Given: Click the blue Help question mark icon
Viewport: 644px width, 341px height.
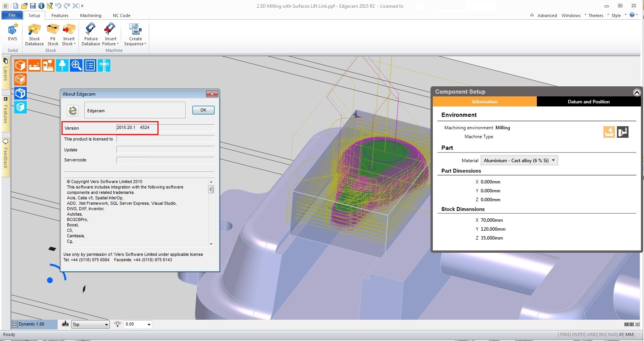Looking at the screenshot, I should click(x=632, y=15).
